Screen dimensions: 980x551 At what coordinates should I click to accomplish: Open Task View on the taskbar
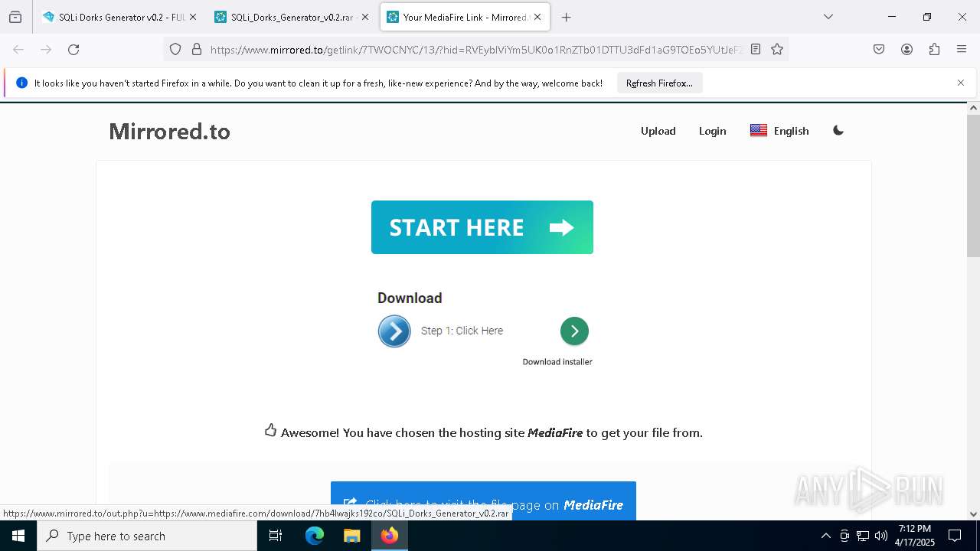pos(276,536)
